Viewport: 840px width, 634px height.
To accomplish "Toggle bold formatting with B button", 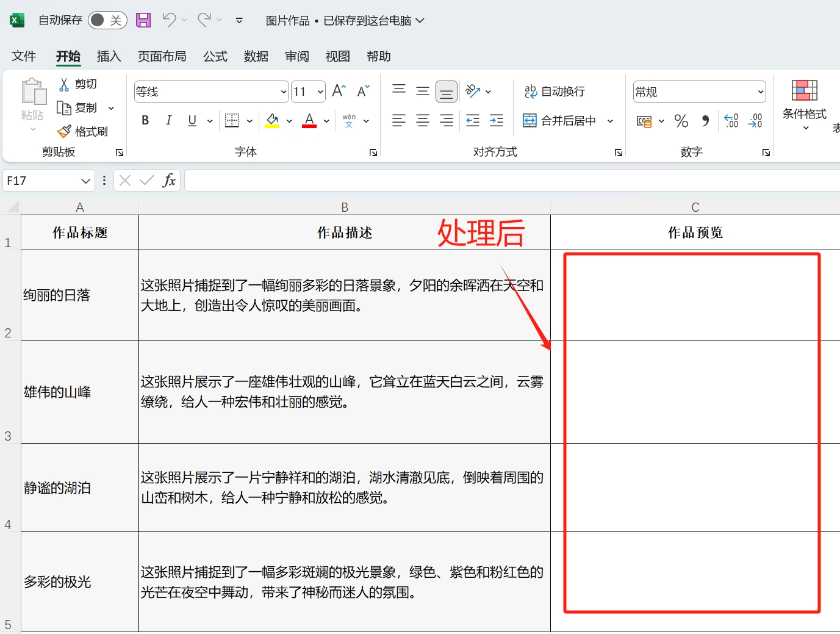I will point(145,120).
